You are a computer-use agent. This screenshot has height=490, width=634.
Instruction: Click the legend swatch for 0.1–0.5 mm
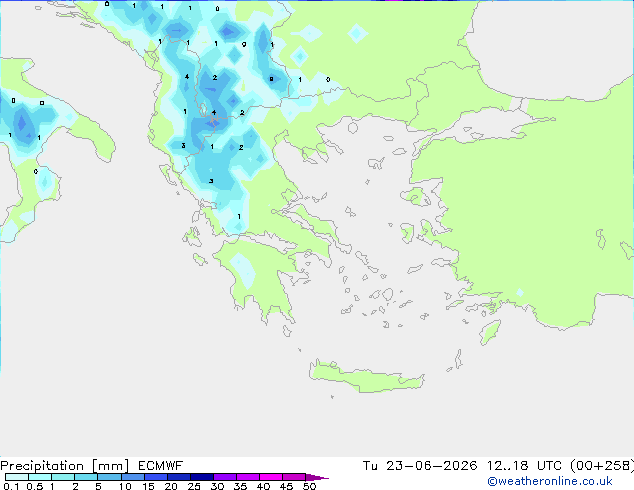17,477
